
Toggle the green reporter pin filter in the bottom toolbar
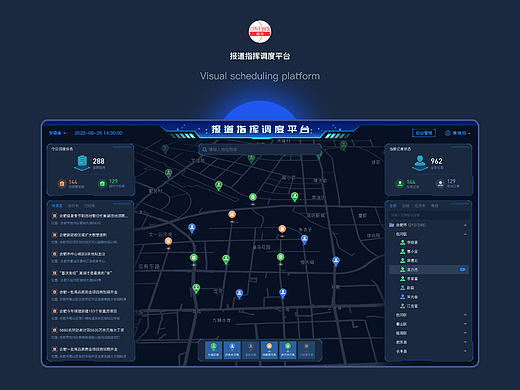(x=213, y=350)
